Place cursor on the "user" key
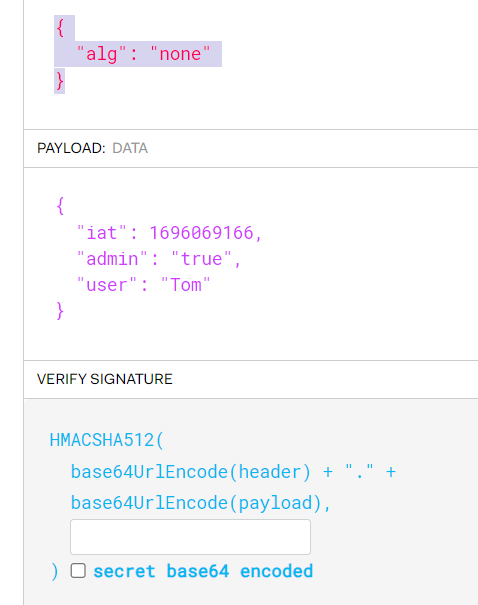Viewport: 478px width, 605px height. 107,285
